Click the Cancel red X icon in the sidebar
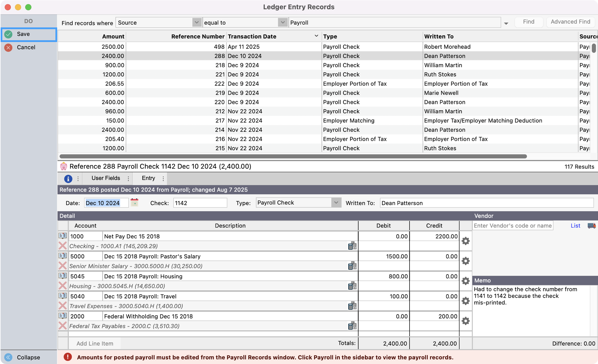The width and height of the screenshot is (598, 364). click(x=8, y=47)
